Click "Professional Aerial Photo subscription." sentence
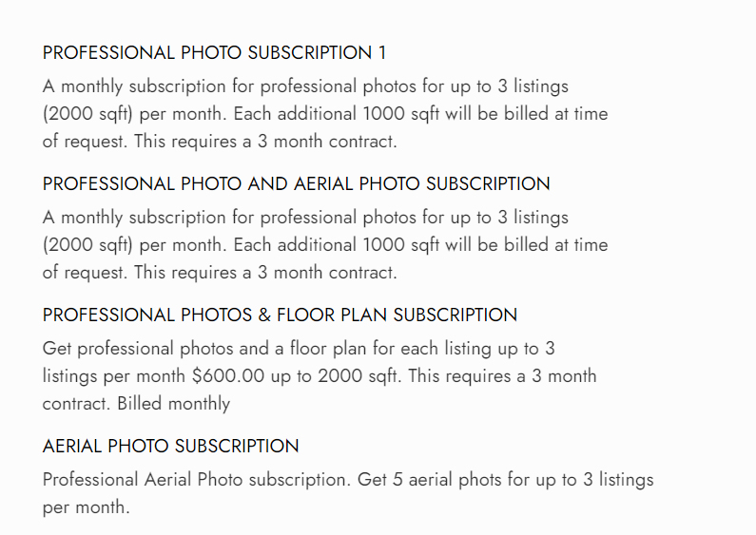This screenshot has width=756, height=535. pos(197,480)
